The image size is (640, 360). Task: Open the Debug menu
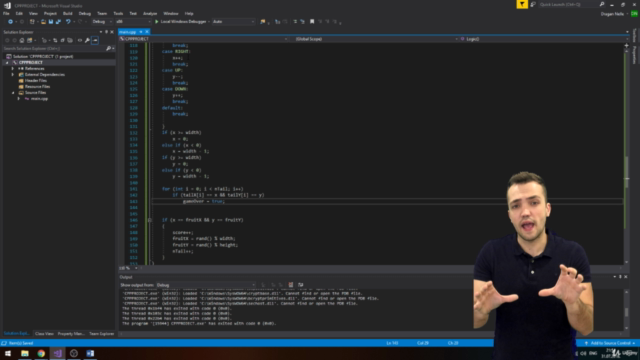click(x=84, y=13)
